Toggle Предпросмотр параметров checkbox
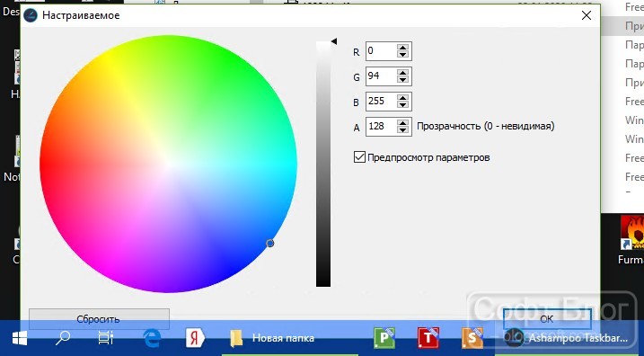 (359, 157)
